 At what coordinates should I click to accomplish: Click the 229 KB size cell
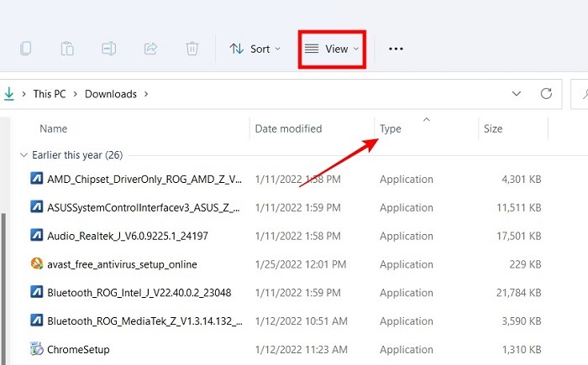coord(525,264)
